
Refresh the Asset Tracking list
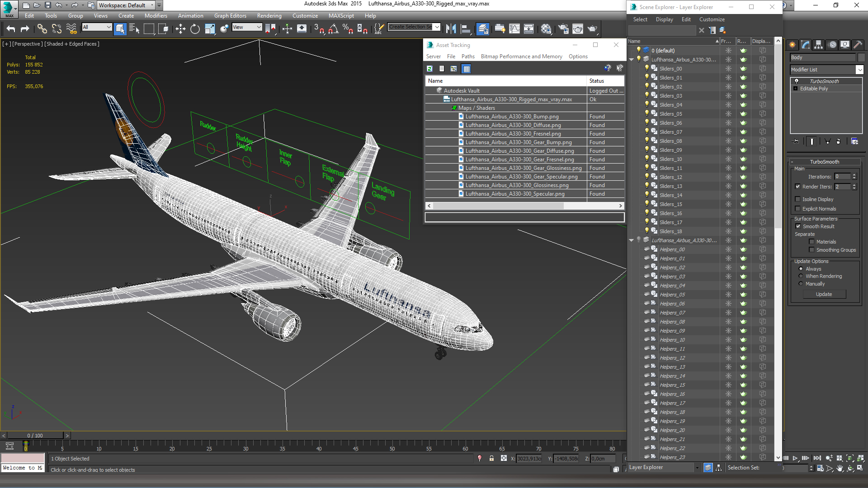coord(429,69)
